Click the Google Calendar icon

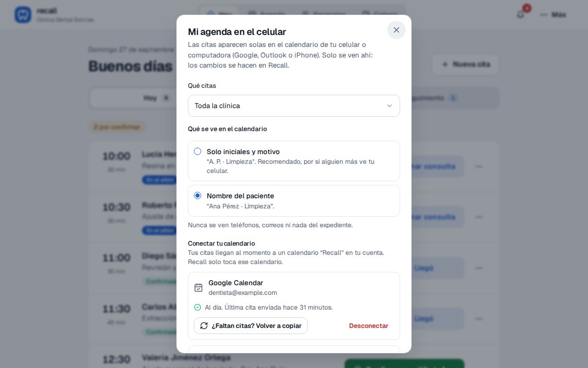198,287
